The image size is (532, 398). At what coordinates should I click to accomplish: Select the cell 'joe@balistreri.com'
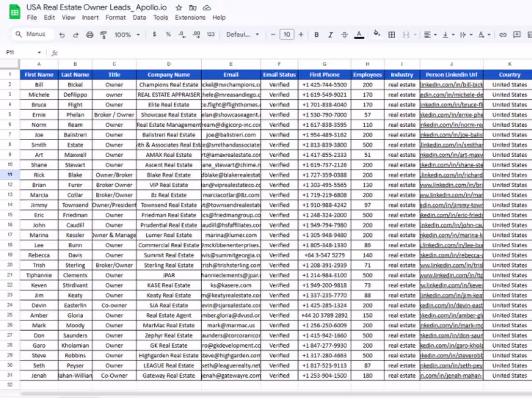[231, 135]
